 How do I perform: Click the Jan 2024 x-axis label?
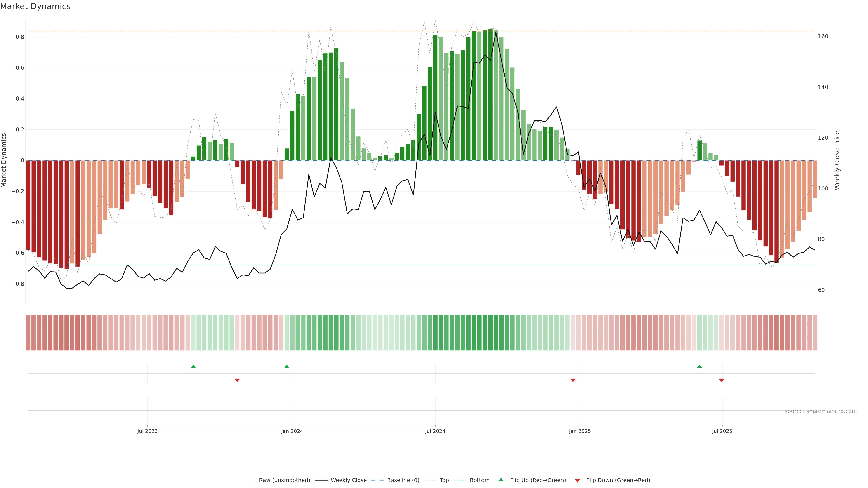pos(292,431)
